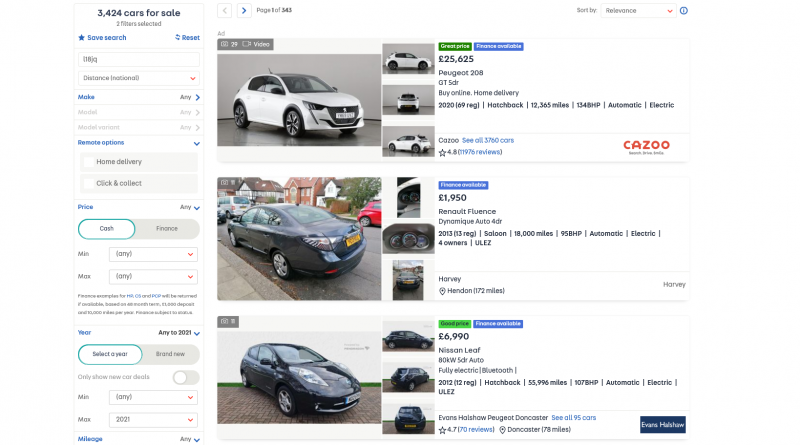The image size is (800, 445).
Task: Open Renault Fluence dashboard gauges thumbnail
Action: 408,239
